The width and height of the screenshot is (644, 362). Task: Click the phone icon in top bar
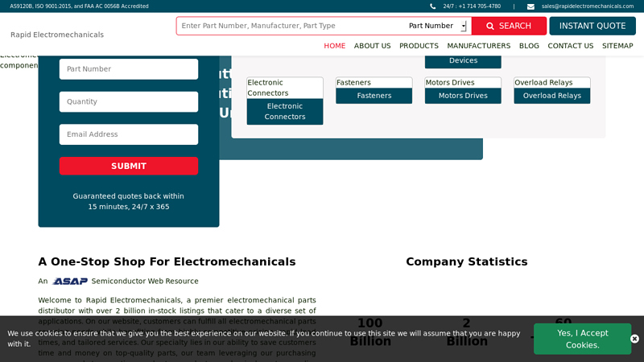coord(432,6)
